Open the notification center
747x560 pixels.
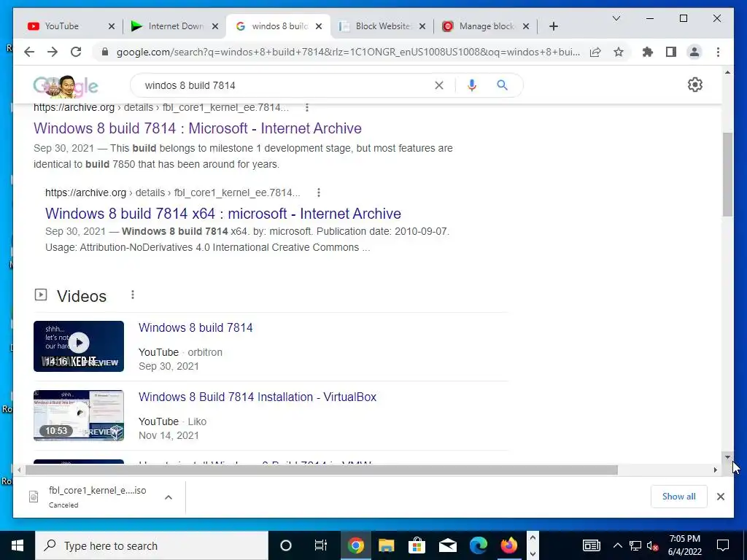723,545
